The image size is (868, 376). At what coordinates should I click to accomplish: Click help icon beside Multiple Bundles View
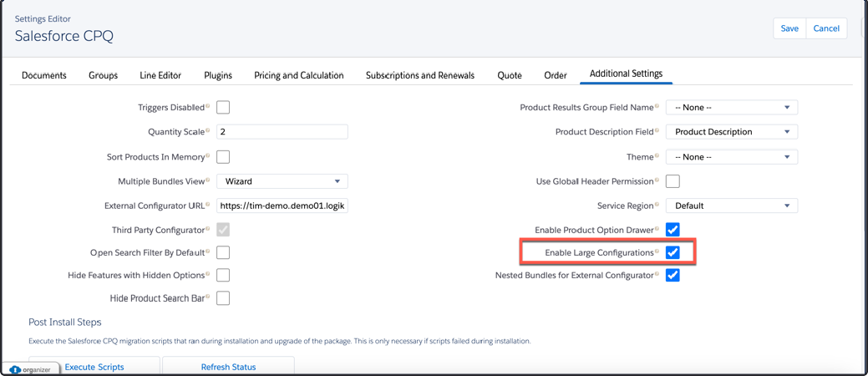[207, 180]
